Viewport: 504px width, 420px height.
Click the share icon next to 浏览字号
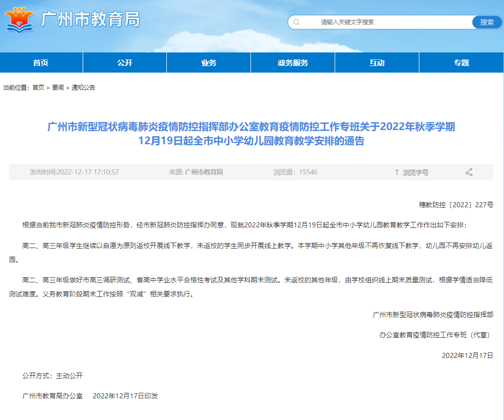(469, 171)
